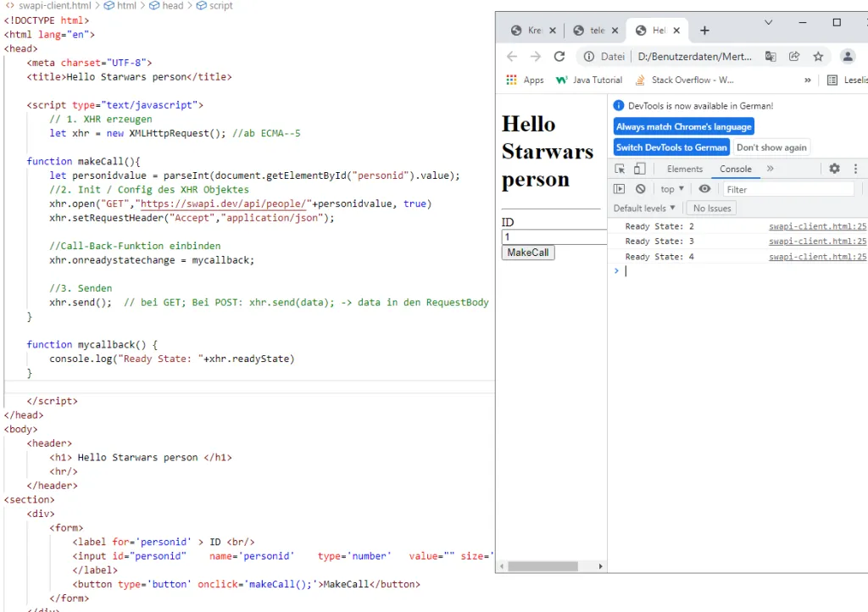
Task: Click the 'function makeCall(){' code line
Action: point(84,162)
